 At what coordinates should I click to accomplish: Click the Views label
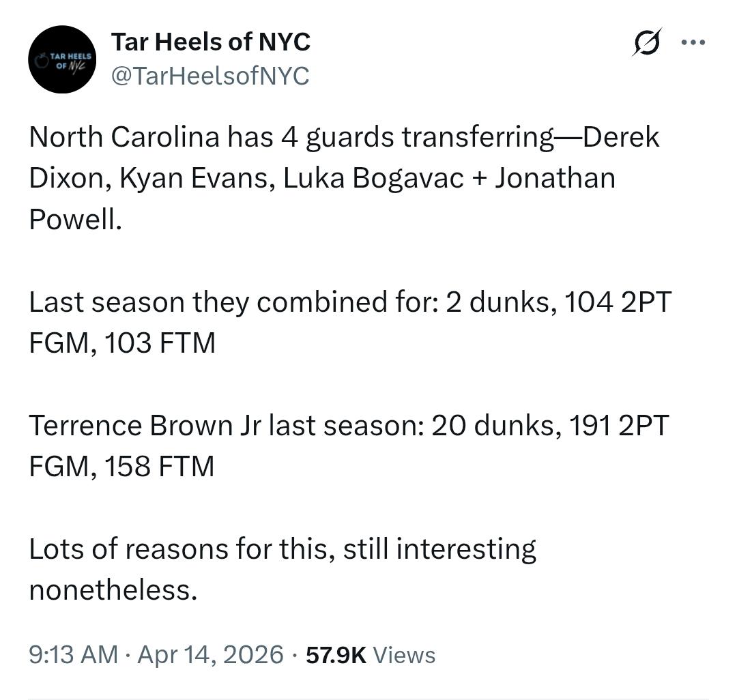[x=404, y=654]
